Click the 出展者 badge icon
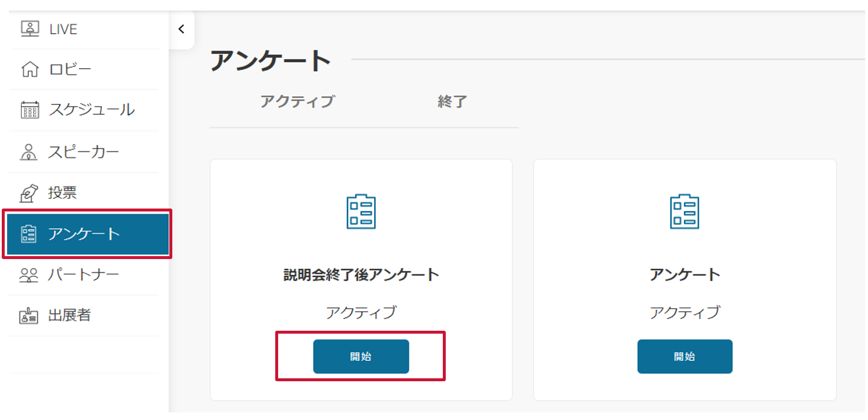This screenshot has height=420, width=868. (29, 315)
